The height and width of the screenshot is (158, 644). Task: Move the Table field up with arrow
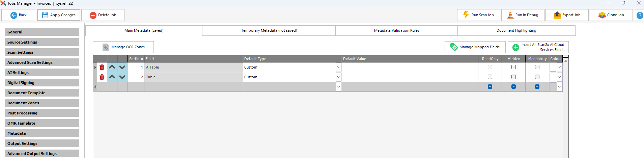112,77
